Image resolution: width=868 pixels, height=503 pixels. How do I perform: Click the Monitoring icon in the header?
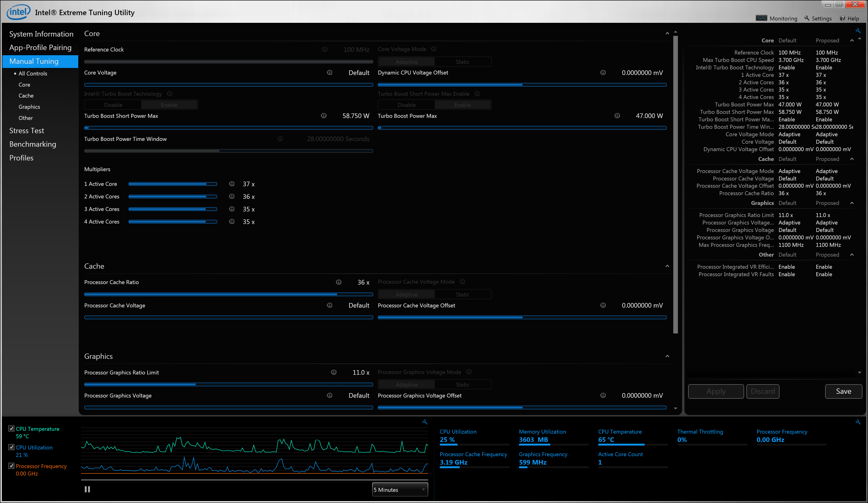[x=761, y=18]
